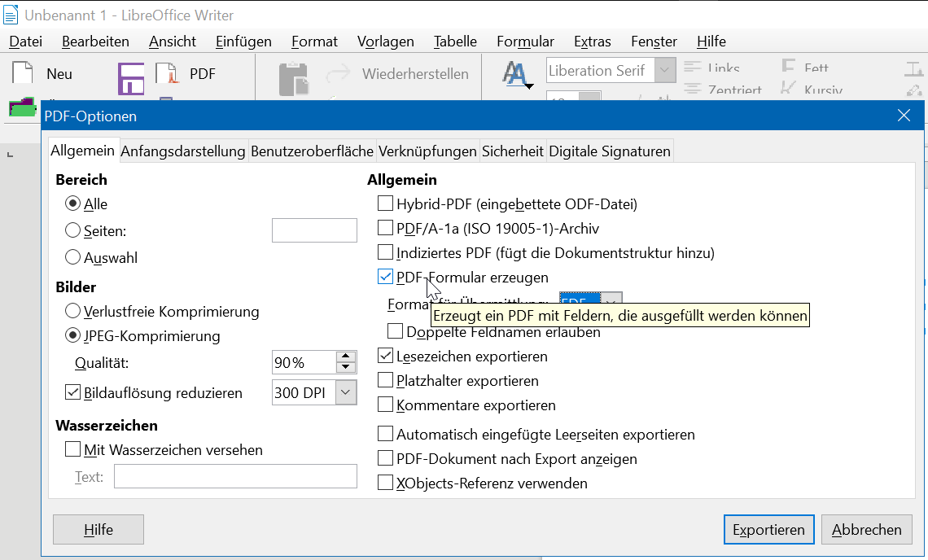The height and width of the screenshot is (560, 928).
Task: Open the Hilfe menu in menu bar
Action: click(711, 42)
